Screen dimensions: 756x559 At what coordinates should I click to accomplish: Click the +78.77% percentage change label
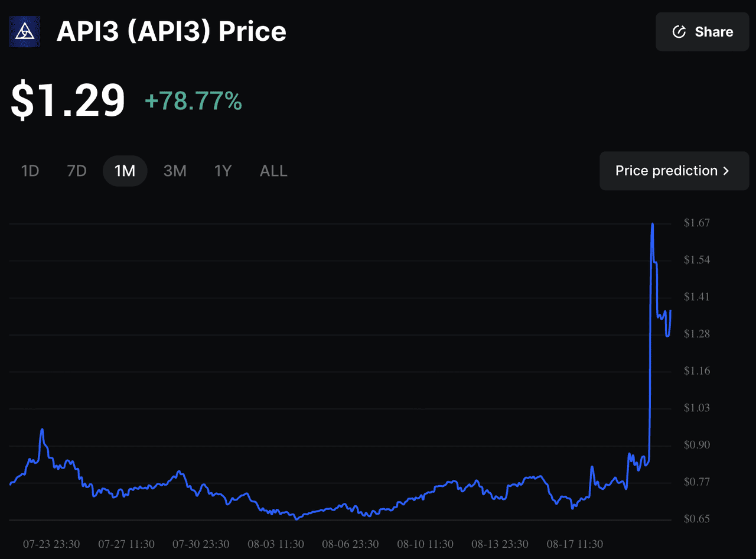(193, 102)
